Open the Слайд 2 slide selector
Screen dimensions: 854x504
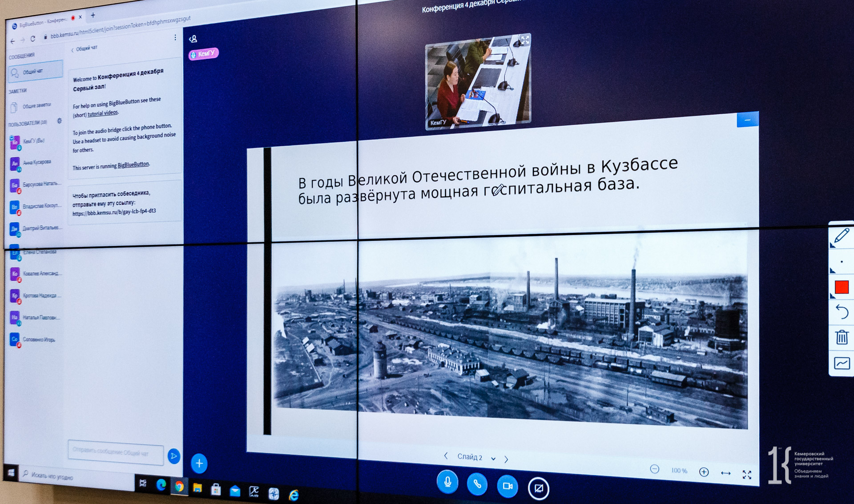point(476,457)
